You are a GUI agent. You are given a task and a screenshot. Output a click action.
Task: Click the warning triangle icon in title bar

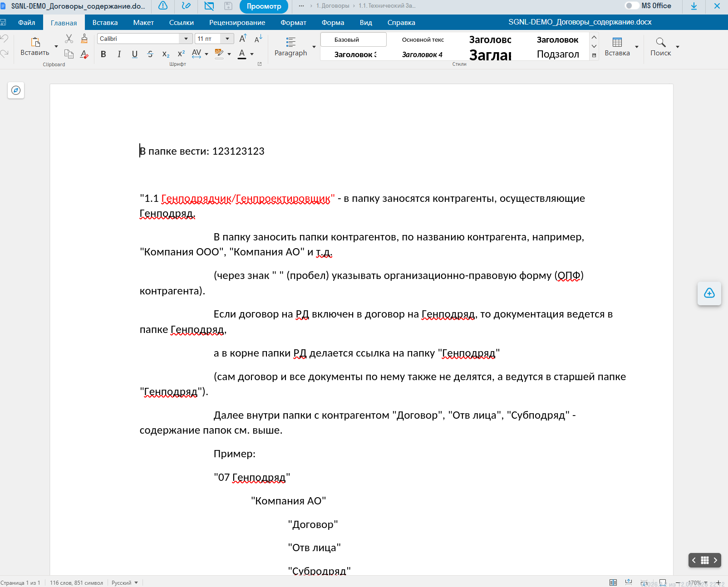tap(163, 6)
